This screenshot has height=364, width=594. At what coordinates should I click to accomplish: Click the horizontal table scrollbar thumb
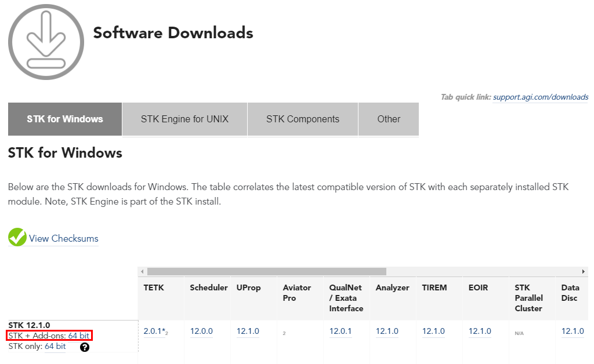(x=267, y=271)
